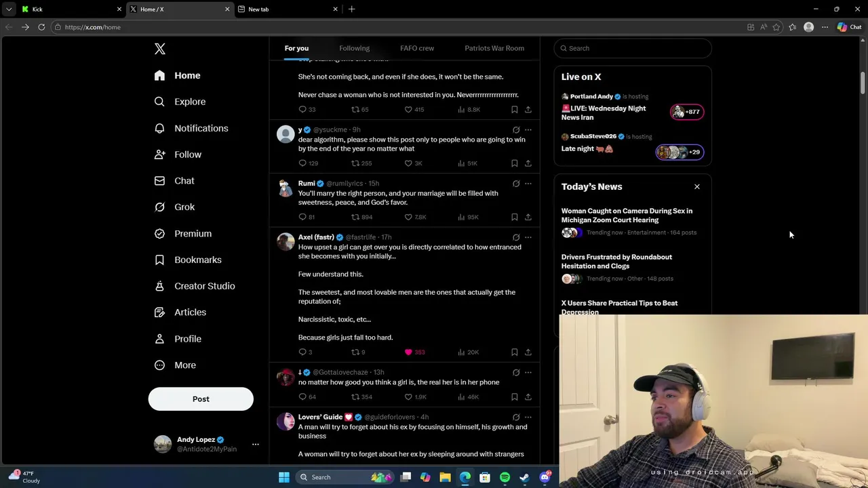This screenshot has height=488, width=868.
Task: Open Notifications in the sidebar
Action: point(191,128)
